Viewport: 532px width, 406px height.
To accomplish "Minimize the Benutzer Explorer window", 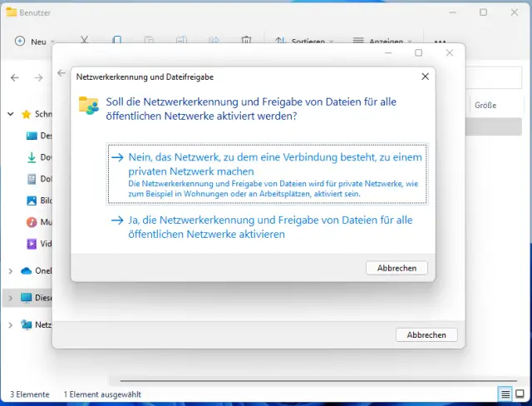I will tap(452, 12).
